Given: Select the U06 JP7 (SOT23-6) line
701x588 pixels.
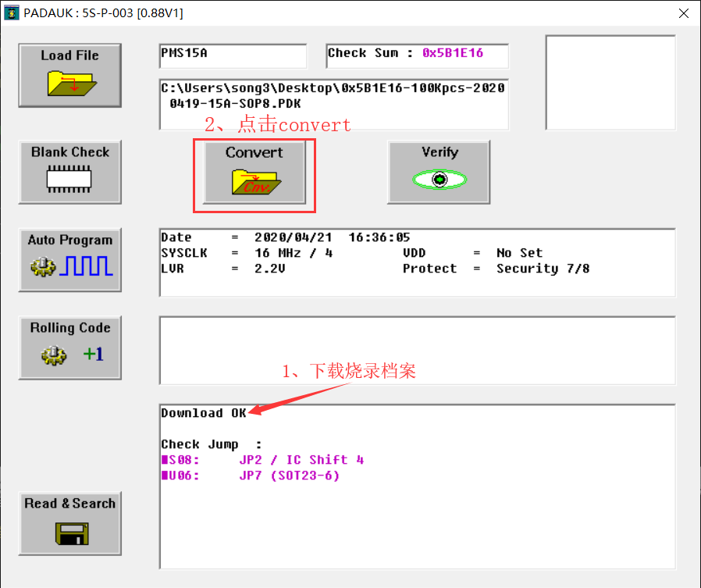Looking at the screenshot, I should (x=251, y=476).
